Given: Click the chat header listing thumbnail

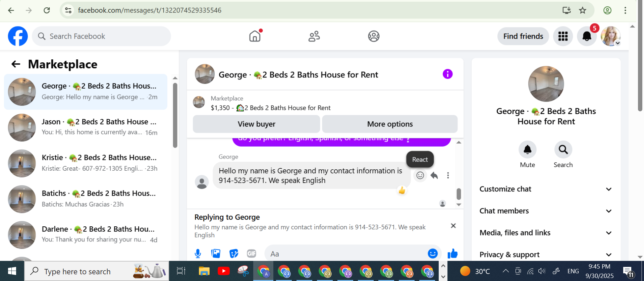Looking at the screenshot, I should [x=205, y=74].
